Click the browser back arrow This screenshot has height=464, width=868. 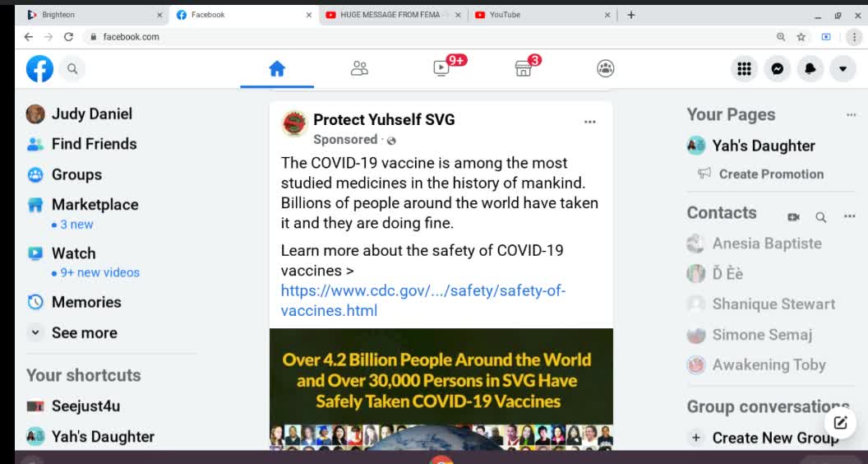29,37
